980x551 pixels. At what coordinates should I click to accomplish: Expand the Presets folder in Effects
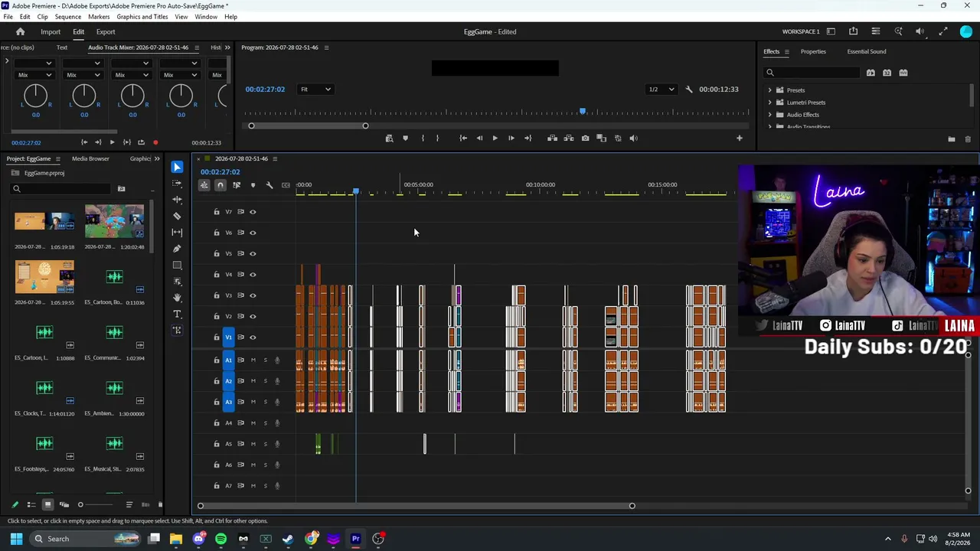[770, 90]
